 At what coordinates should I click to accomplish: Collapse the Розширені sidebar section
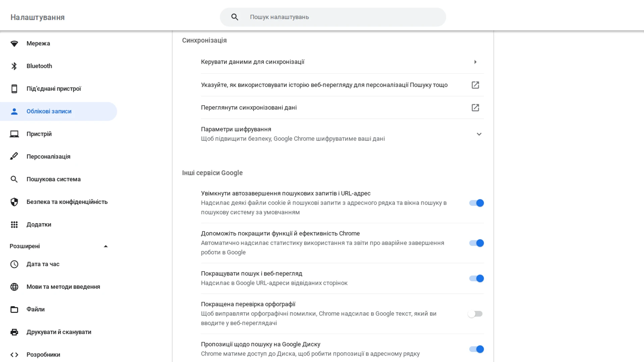106,246
